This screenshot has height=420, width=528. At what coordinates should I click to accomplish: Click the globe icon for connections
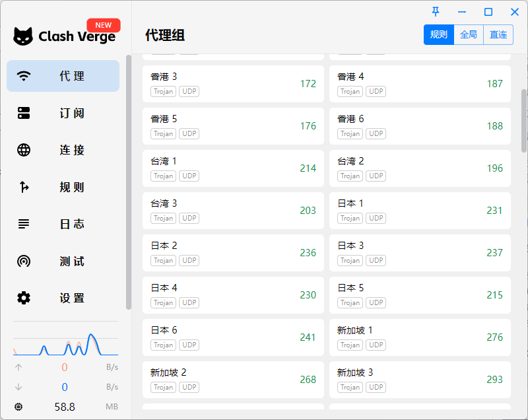pos(24,150)
